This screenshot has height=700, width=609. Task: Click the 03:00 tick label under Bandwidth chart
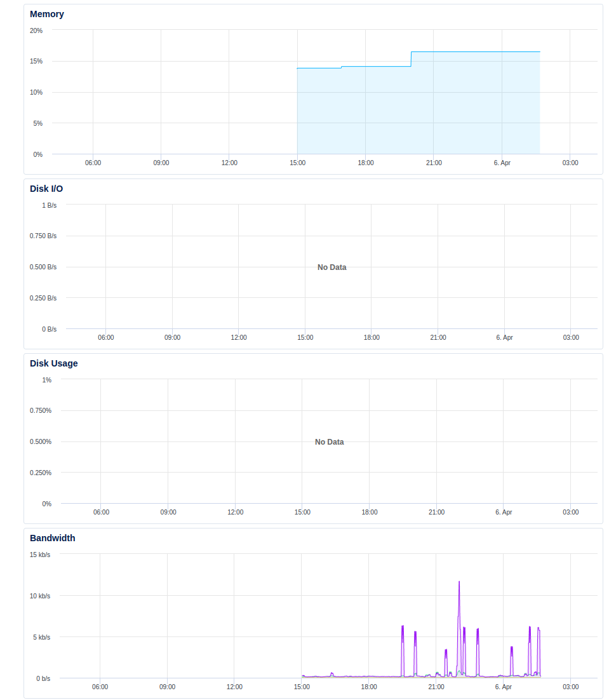[571, 687]
